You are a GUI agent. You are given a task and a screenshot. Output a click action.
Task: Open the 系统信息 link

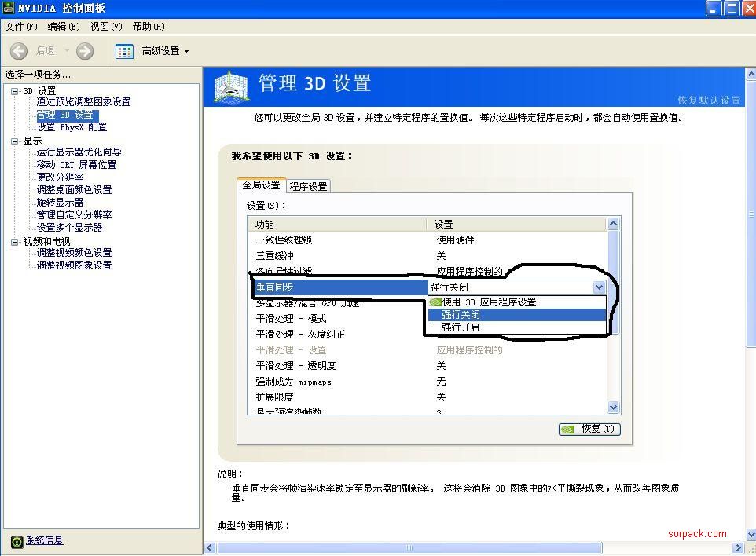(x=44, y=540)
